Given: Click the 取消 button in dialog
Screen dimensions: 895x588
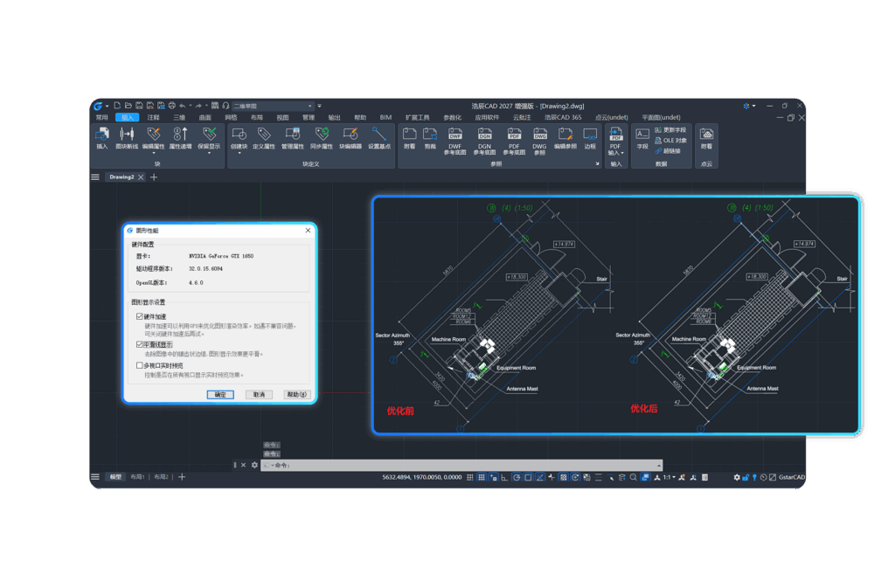Looking at the screenshot, I should (x=259, y=395).
